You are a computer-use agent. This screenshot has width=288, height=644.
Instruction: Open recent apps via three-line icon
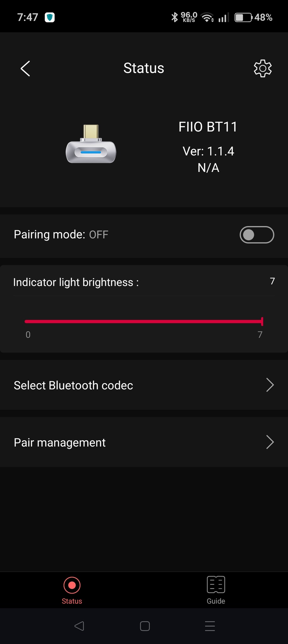click(x=210, y=626)
